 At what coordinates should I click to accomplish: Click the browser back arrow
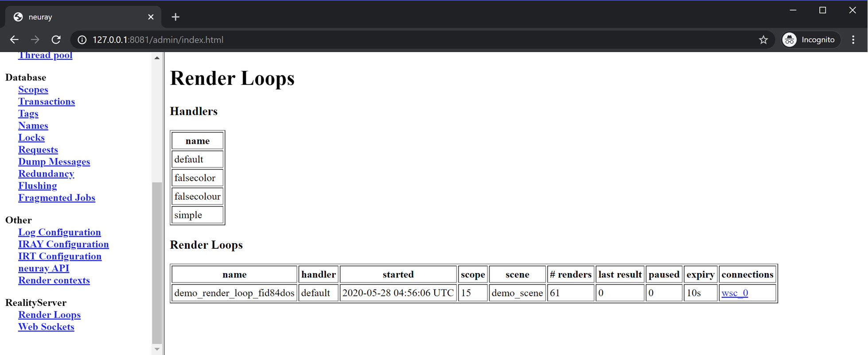(x=14, y=40)
